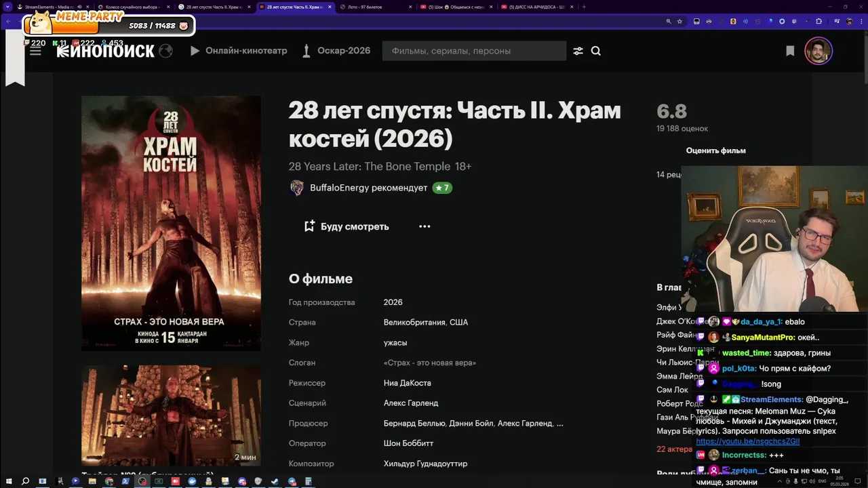868x488 pixels.
Task: Open the three-dot more options menu
Action: (425, 226)
